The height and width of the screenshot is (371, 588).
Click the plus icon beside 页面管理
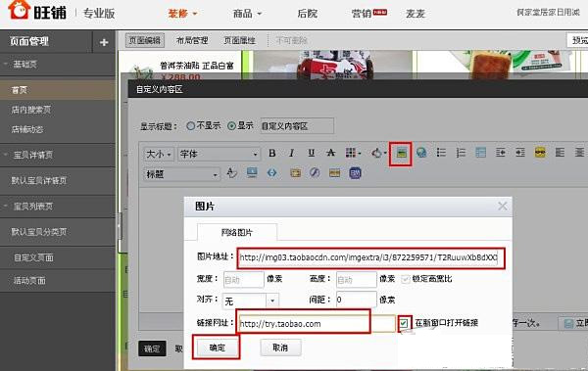(x=104, y=42)
